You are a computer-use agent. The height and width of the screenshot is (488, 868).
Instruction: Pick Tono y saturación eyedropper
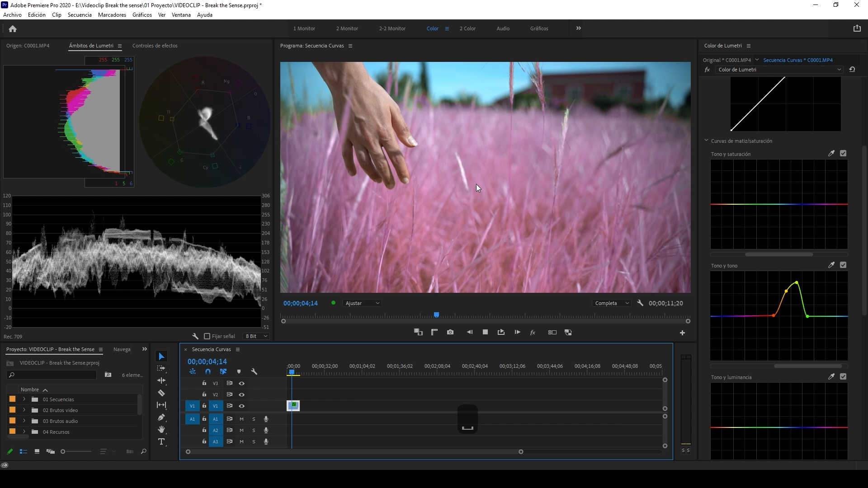click(x=831, y=154)
